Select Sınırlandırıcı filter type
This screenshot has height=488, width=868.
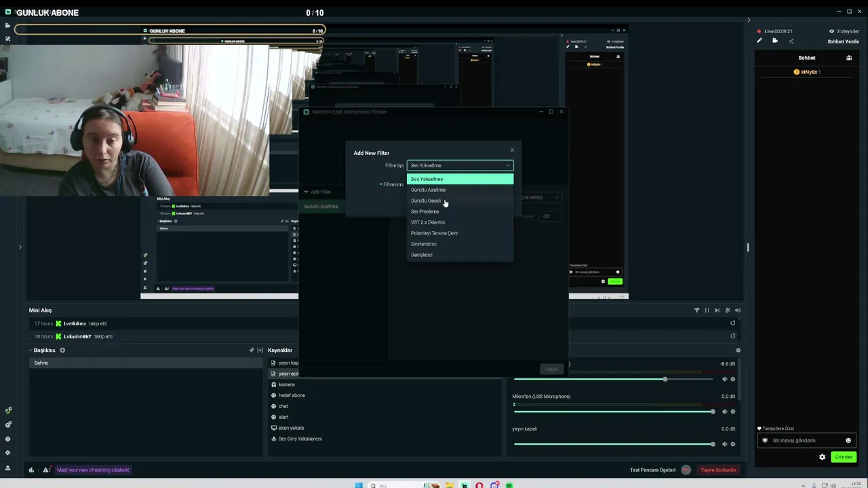point(460,244)
